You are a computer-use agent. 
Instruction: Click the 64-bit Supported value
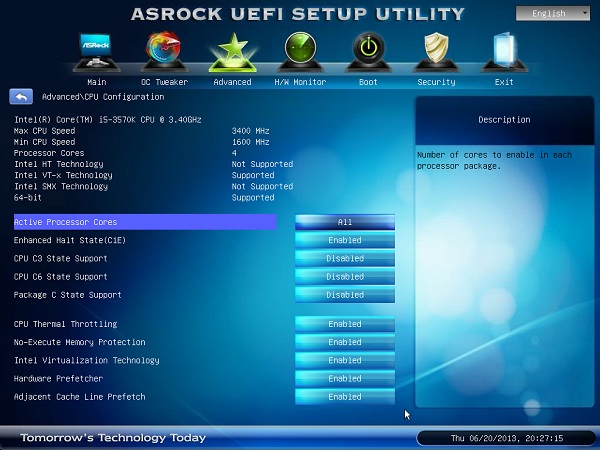pyautogui.click(x=253, y=197)
